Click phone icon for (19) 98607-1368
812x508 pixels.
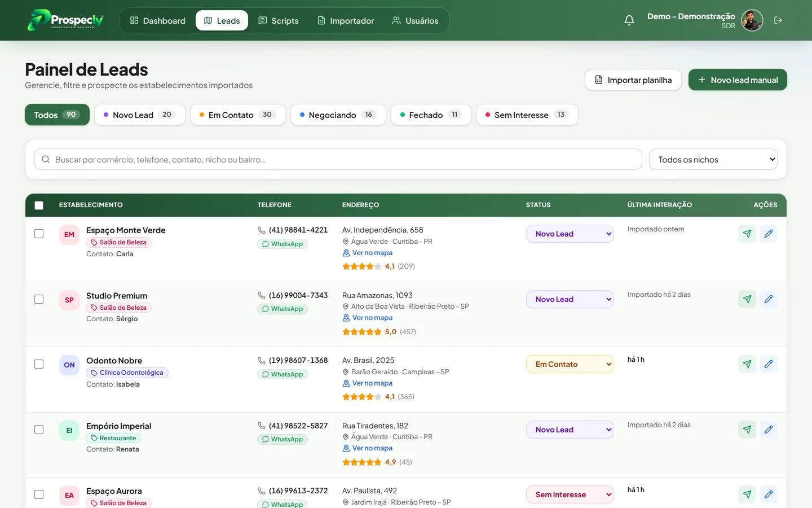tap(262, 361)
